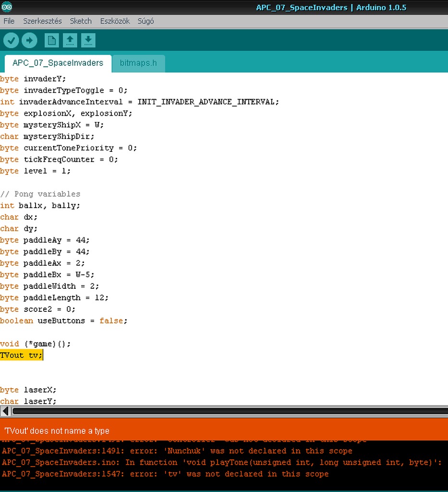
Task: Open the Súgó menu
Action: (x=145, y=21)
